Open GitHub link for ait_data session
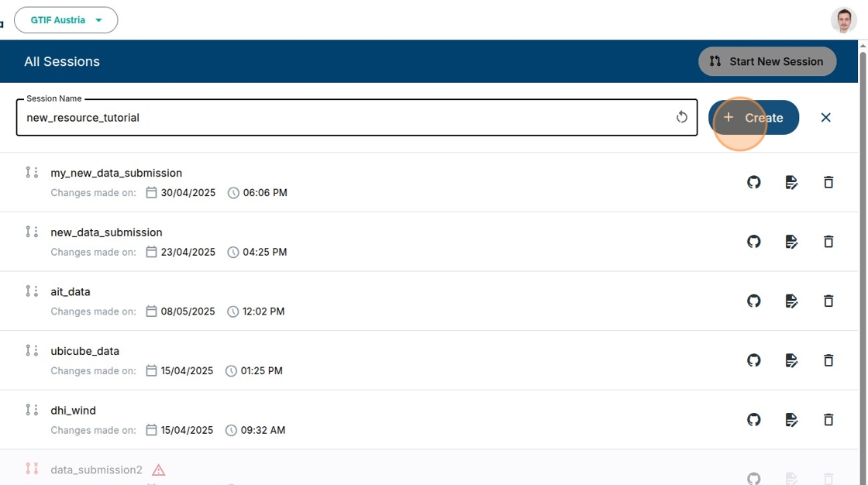Image resolution: width=868 pixels, height=485 pixels. (x=753, y=301)
